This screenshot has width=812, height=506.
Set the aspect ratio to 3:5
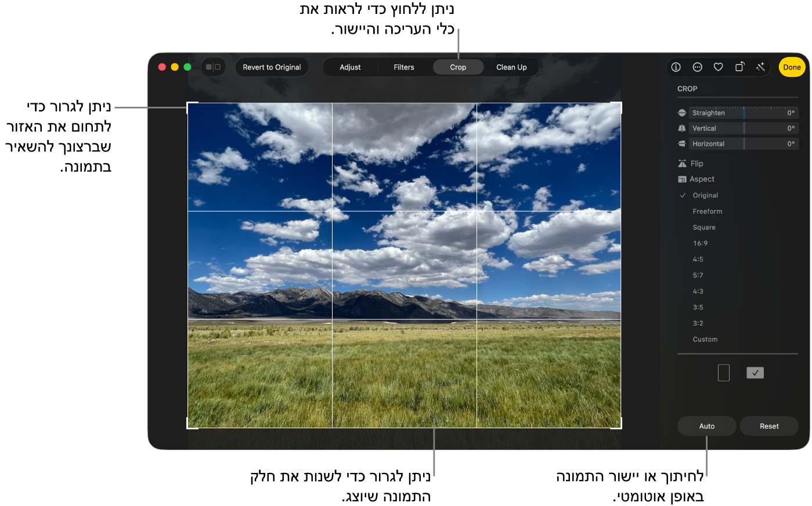point(698,307)
